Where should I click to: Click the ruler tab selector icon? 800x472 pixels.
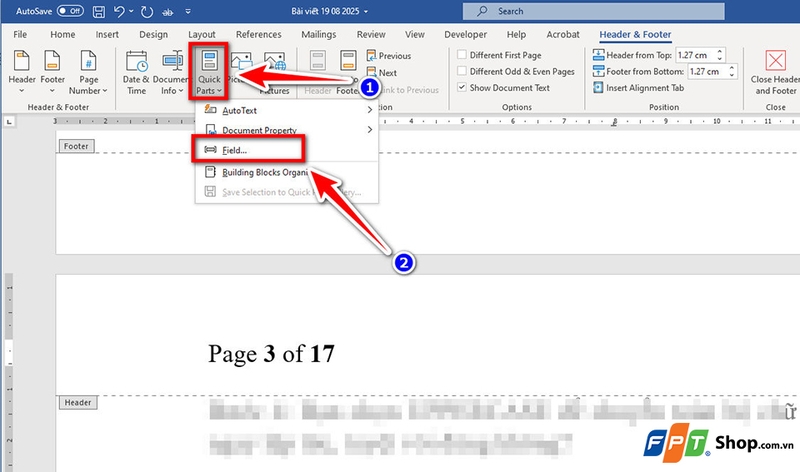click(9, 121)
